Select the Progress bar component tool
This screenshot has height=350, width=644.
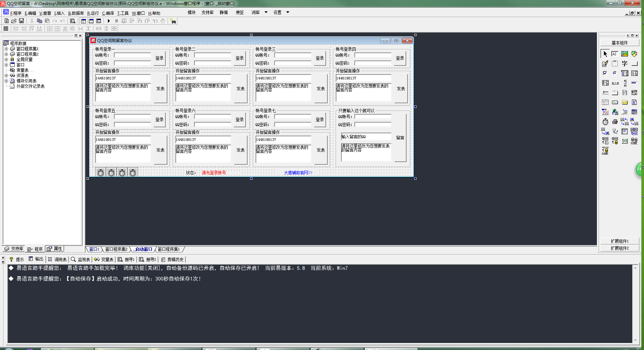point(634,83)
